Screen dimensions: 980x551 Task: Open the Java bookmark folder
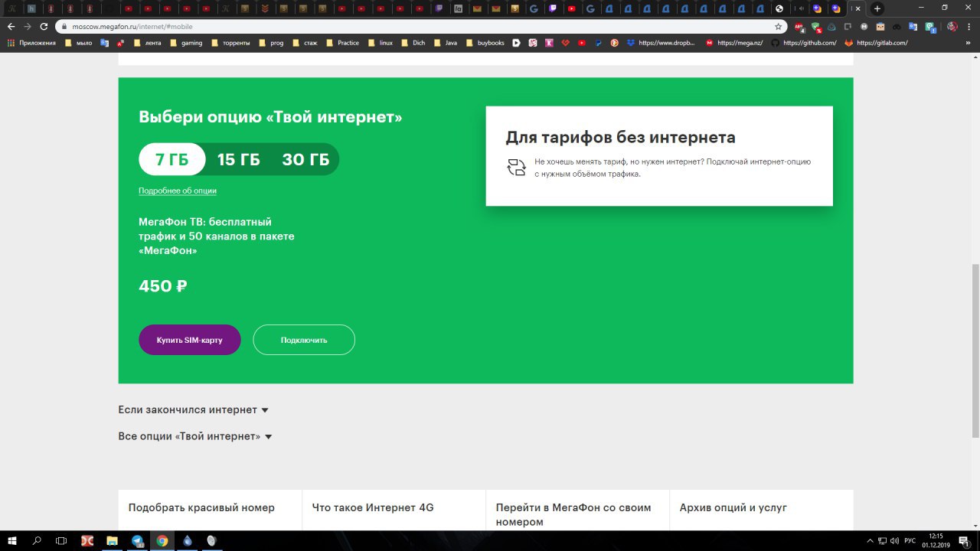click(x=446, y=43)
